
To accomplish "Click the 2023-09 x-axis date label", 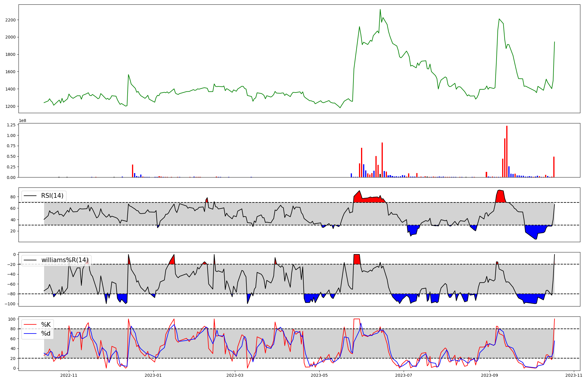I will (490, 375).
